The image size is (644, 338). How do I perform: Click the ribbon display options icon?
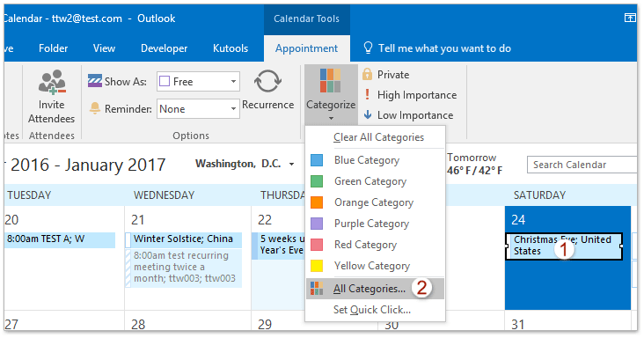point(630,18)
